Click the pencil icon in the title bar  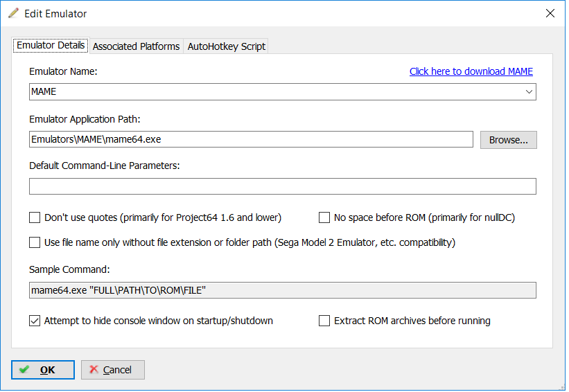13,13
